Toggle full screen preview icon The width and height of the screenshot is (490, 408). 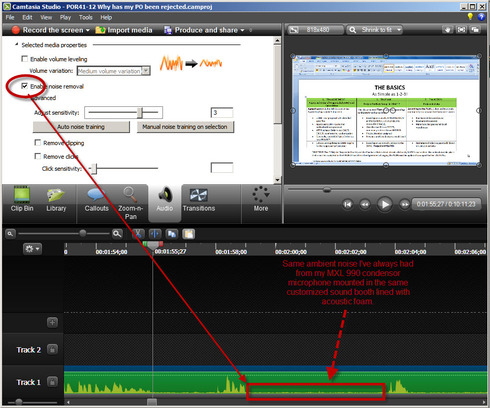tap(461, 30)
